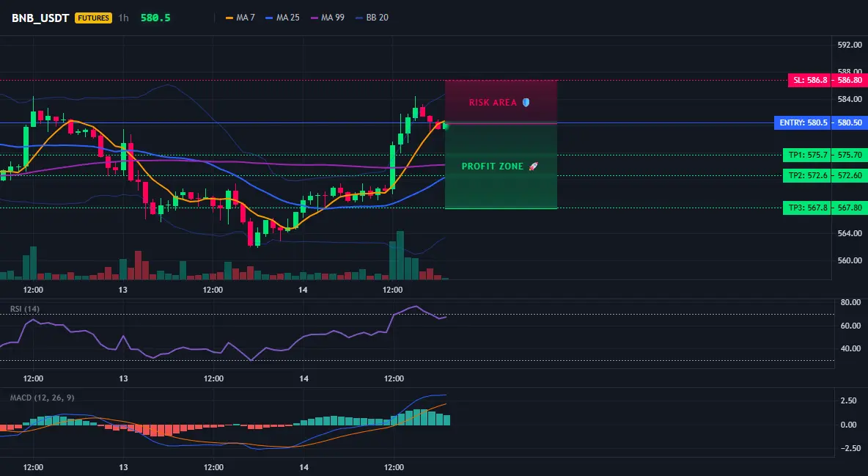Screen dimensions: 868x476
Task: Click the 40.00 RSI axis value
Action: point(850,348)
